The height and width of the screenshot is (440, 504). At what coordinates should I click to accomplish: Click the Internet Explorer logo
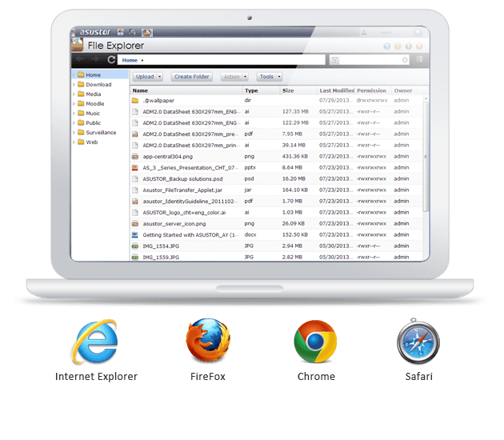[94, 342]
